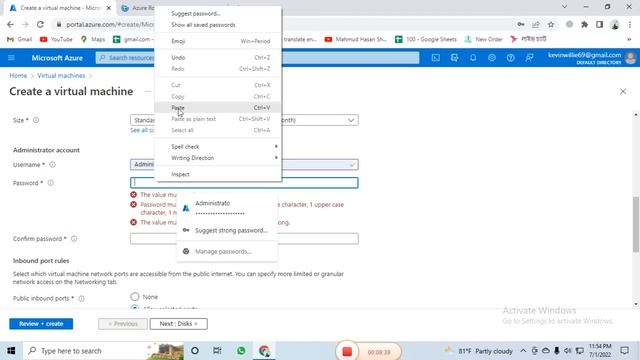
Task: Click Next : Disks button
Action: tap(178, 324)
